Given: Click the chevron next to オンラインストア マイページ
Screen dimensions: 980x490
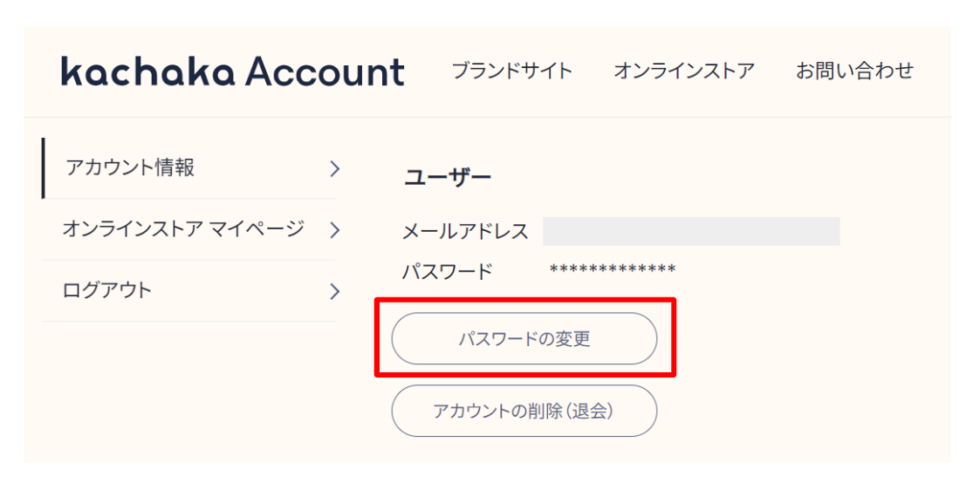Looking at the screenshot, I should click(x=334, y=230).
